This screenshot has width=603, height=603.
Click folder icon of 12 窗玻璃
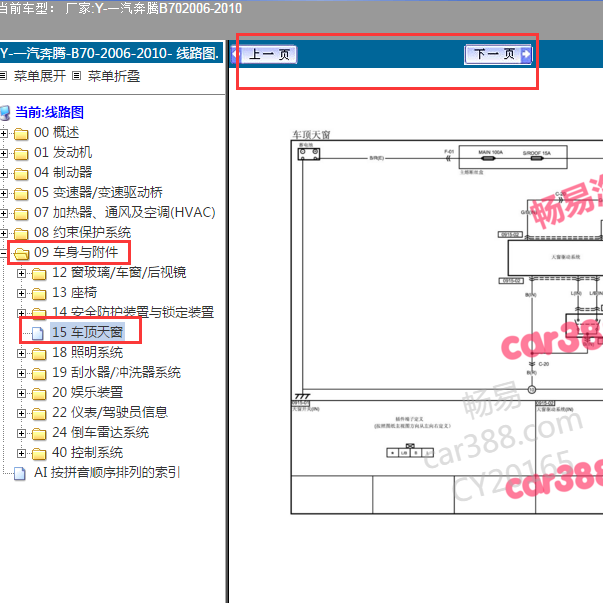tap(39, 274)
